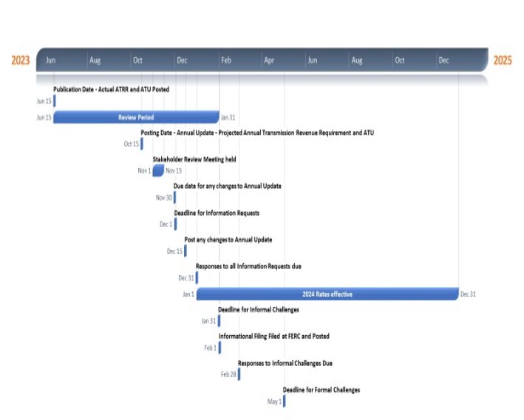
Task: Click Deadline for Formal Challenges title
Action: tap(321, 390)
